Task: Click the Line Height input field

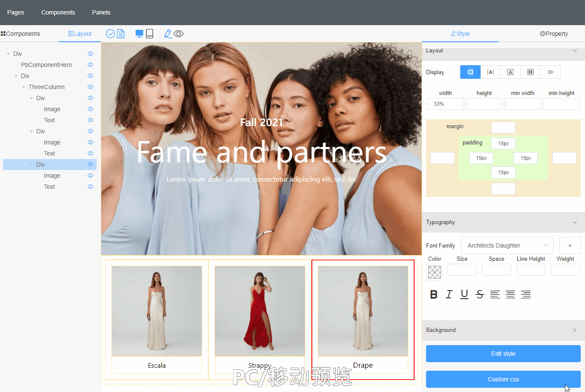Action: [x=531, y=270]
